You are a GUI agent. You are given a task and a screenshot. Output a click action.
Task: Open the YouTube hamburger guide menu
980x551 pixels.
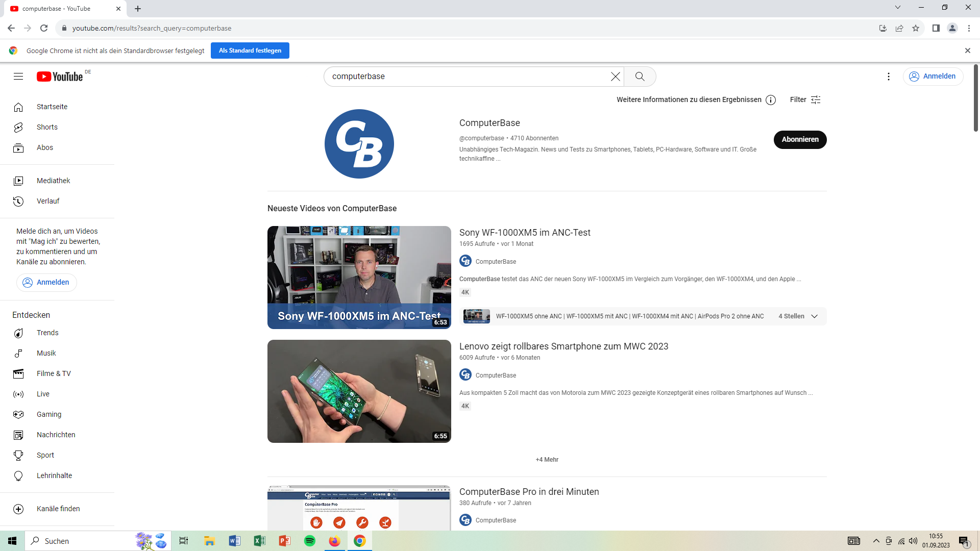pyautogui.click(x=18, y=77)
